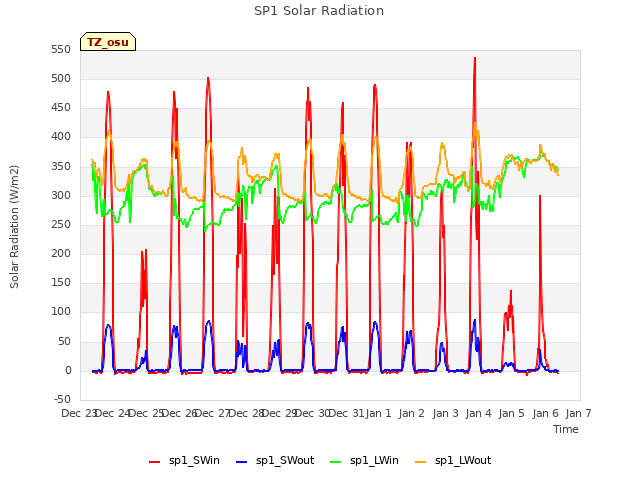The width and height of the screenshot is (640, 480).
Task: Click the red SWin peak on Dec 27
Action: (208, 78)
